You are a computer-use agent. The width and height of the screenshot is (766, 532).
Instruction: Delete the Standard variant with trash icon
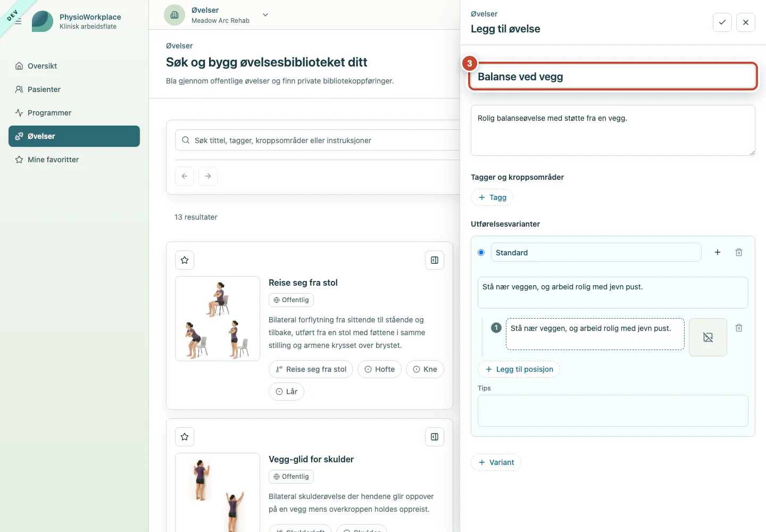(x=739, y=252)
